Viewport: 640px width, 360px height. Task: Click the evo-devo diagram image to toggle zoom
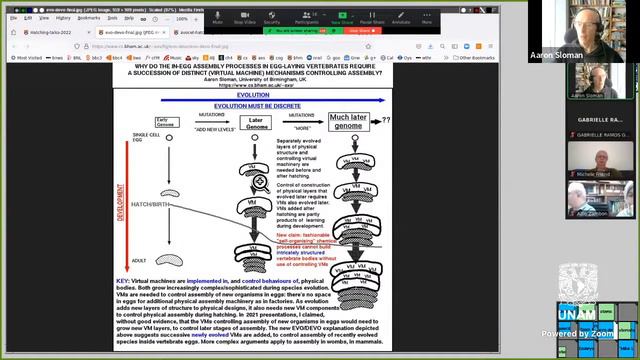click(253, 207)
